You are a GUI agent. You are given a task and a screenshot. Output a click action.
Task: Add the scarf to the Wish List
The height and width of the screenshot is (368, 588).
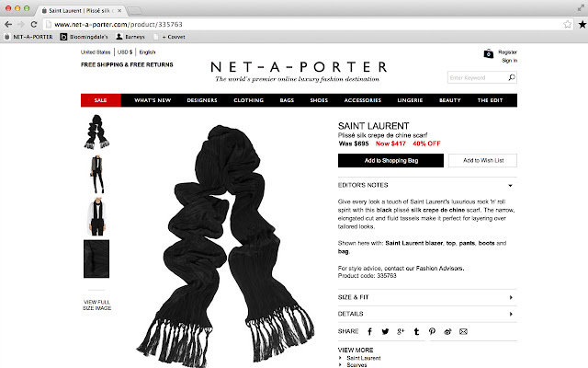tap(482, 160)
